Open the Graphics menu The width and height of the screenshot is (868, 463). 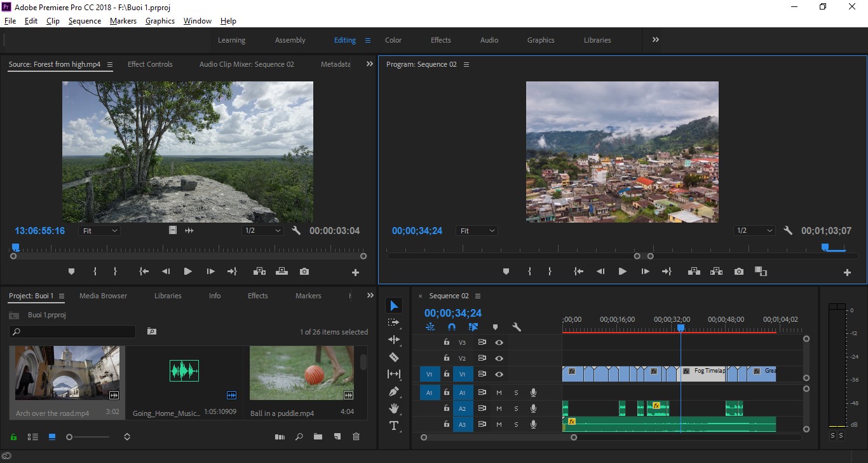click(160, 21)
